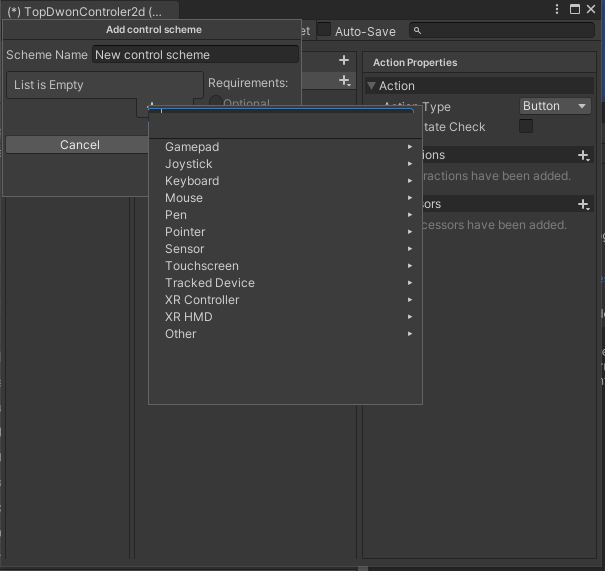Open the Other devices submenu
The image size is (605, 571).
click(285, 334)
